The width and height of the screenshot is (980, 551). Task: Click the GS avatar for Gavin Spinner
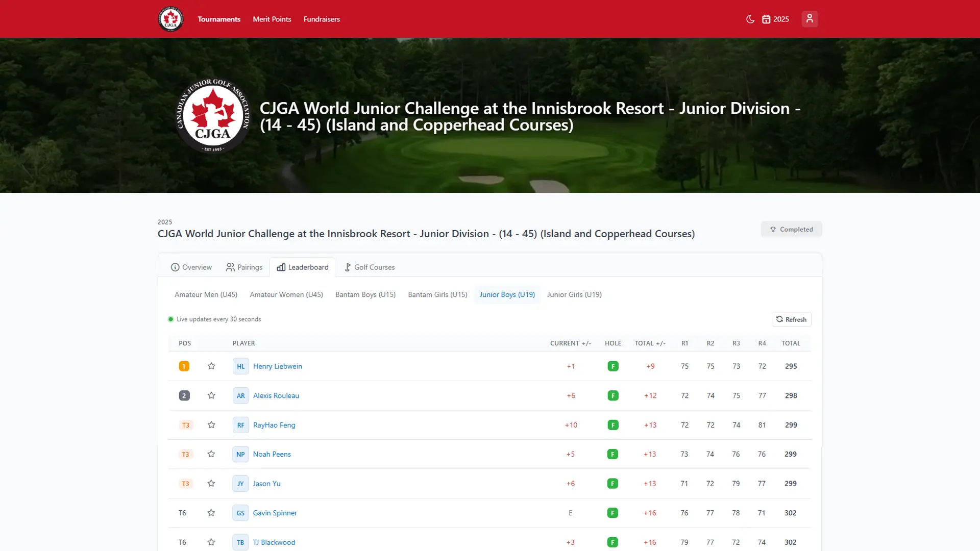240,513
